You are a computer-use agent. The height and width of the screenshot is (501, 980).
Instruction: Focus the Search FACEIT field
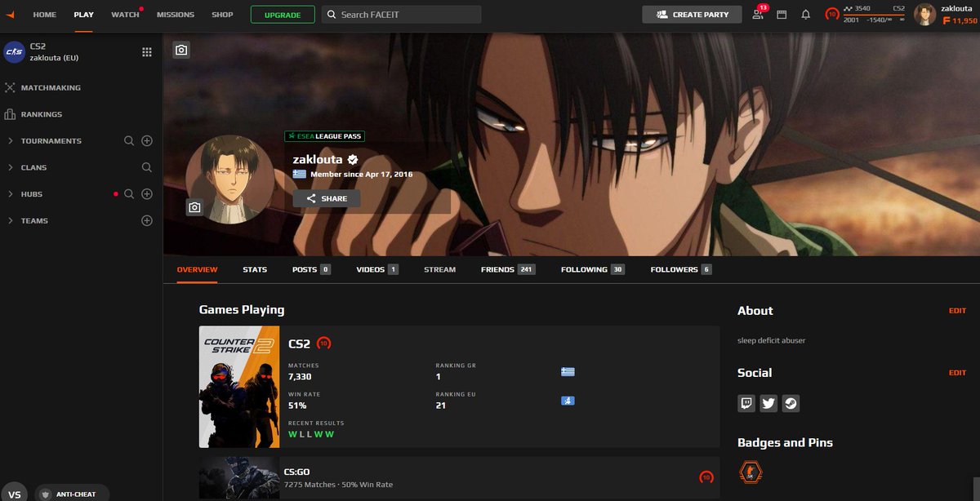(x=401, y=15)
